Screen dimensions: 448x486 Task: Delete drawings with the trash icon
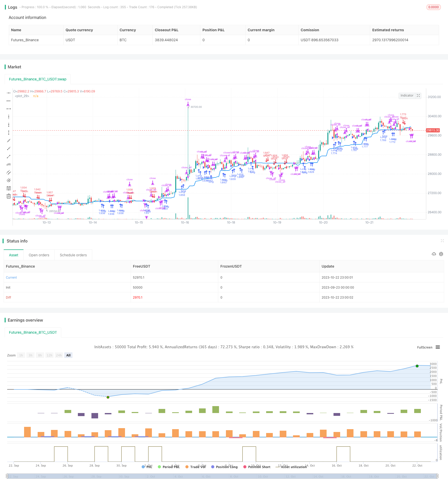click(x=9, y=196)
